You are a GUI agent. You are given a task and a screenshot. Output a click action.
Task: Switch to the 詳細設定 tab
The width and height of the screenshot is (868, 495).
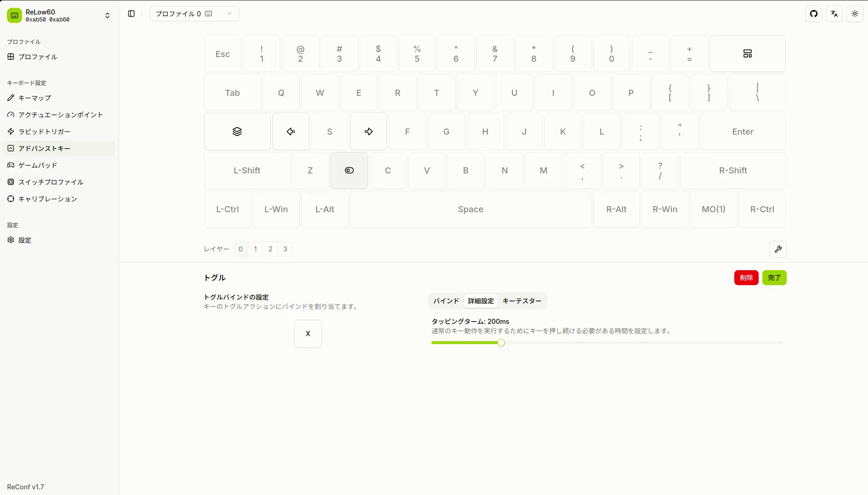pos(481,301)
